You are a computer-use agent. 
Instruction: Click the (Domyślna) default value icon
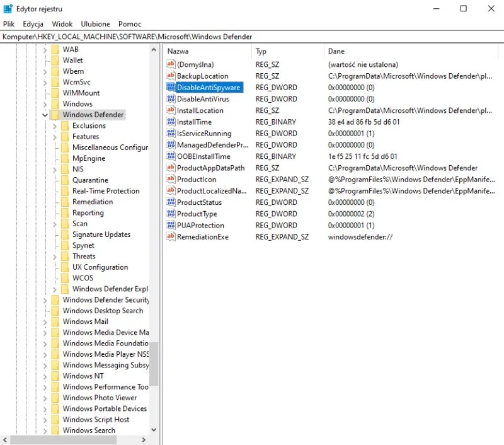[170, 64]
